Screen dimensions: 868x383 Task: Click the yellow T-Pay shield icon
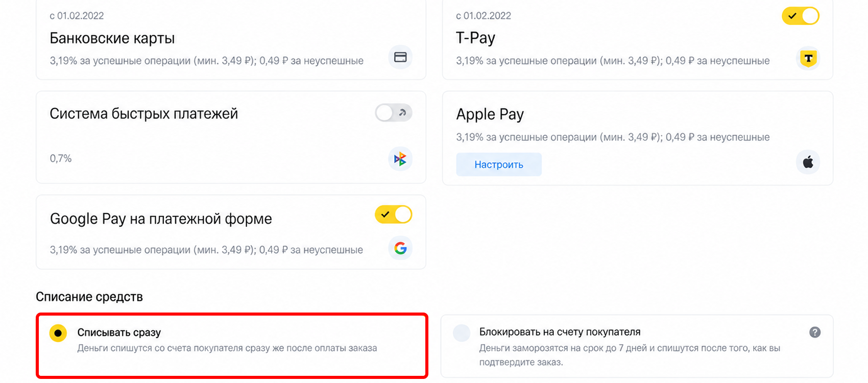click(808, 59)
